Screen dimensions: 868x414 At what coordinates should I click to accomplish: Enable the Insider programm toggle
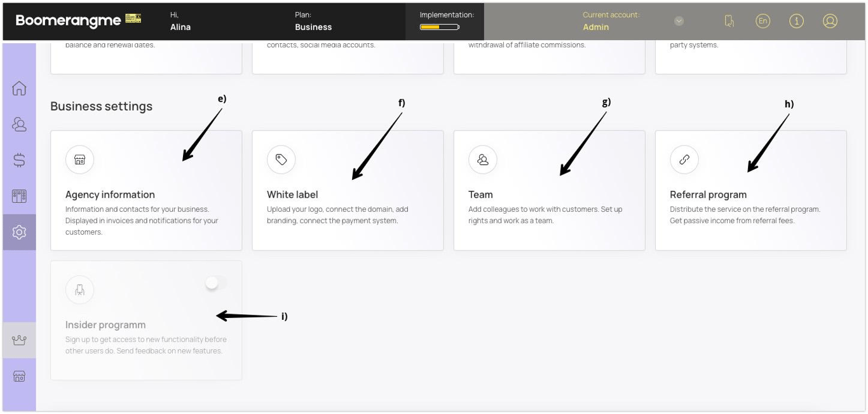[215, 283]
